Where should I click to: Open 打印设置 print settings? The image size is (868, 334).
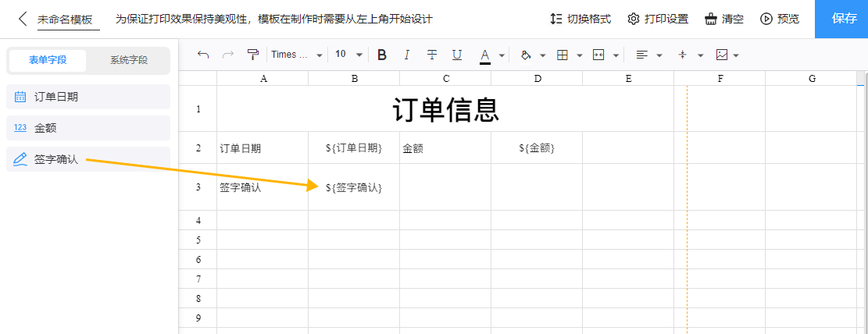[x=658, y=19]
